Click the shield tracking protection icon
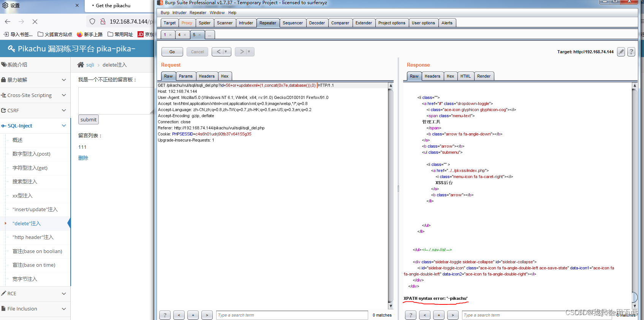 click(92, 22)
